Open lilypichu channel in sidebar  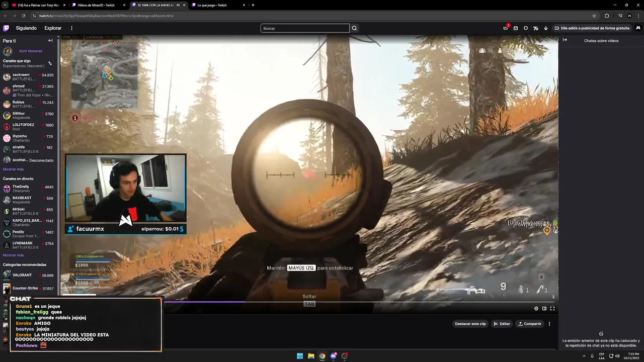pyautogui.click(x=28, y=138)
